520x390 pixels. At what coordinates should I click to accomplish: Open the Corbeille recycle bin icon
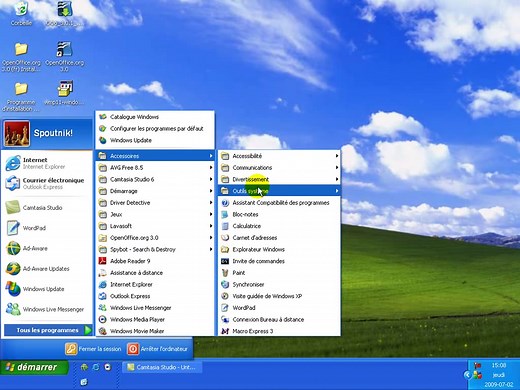point(21,13)
